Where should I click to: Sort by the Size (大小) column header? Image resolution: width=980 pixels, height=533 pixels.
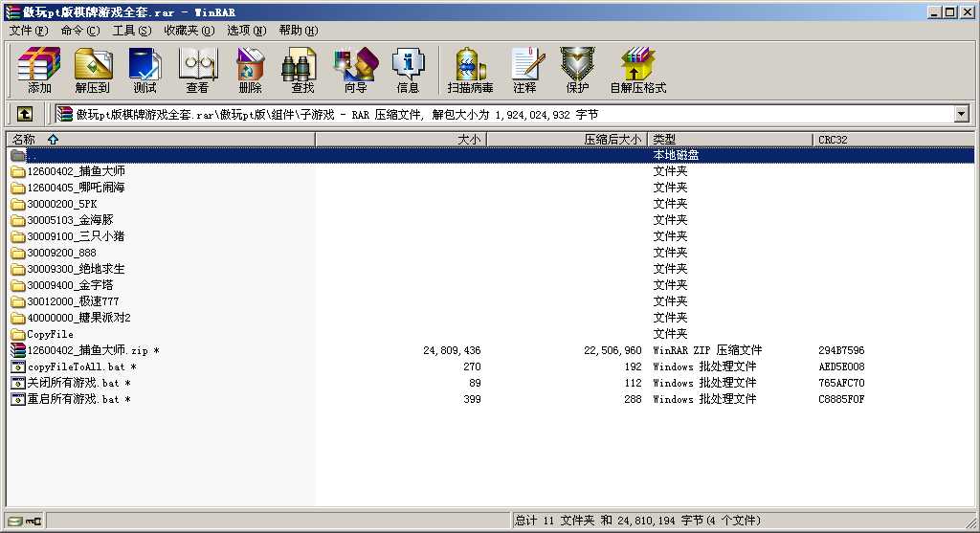[401, 140]
